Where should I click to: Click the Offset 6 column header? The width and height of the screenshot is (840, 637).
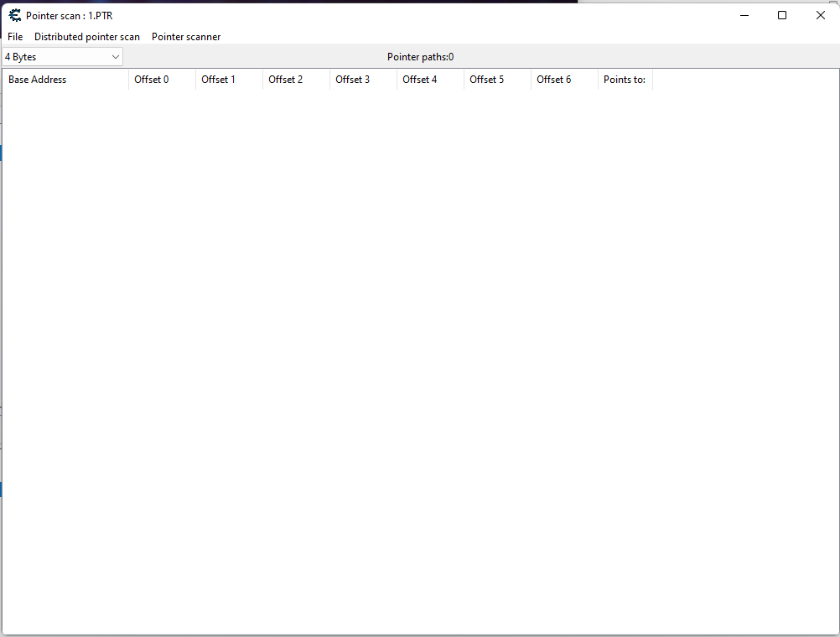563,80
